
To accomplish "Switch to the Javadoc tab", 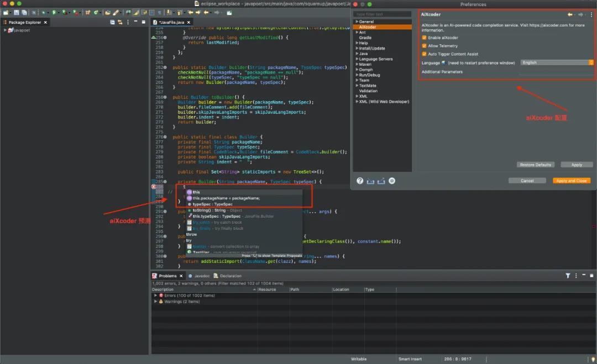I will click(x=199, y=276).
